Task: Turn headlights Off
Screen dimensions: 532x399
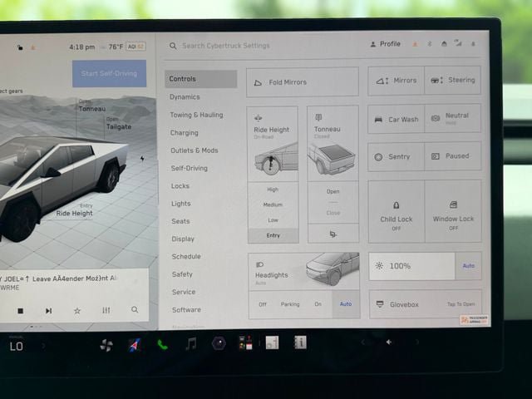Action: pos(263,304)
